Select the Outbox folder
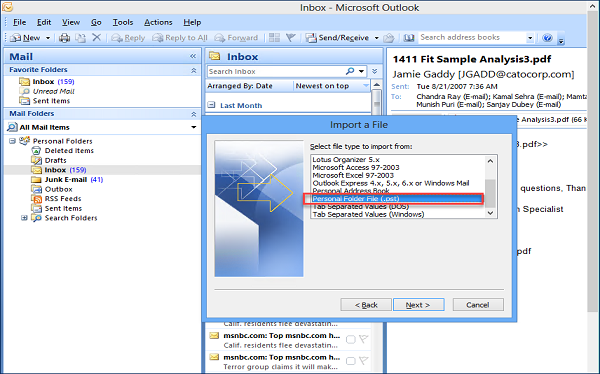The image size is (600, 374). tap(52, 189)
